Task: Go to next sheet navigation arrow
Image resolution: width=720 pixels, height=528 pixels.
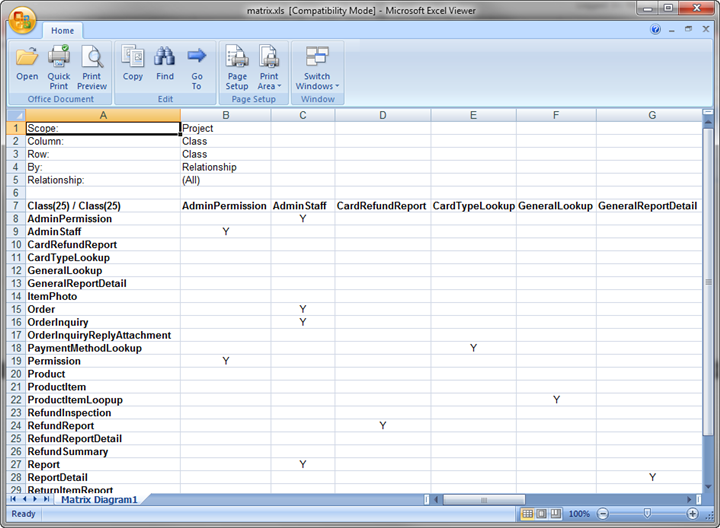Action: tap(35, 499)
